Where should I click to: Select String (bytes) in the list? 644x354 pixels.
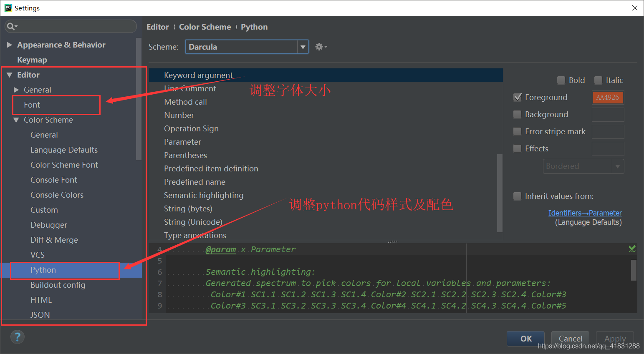point(323,208)
